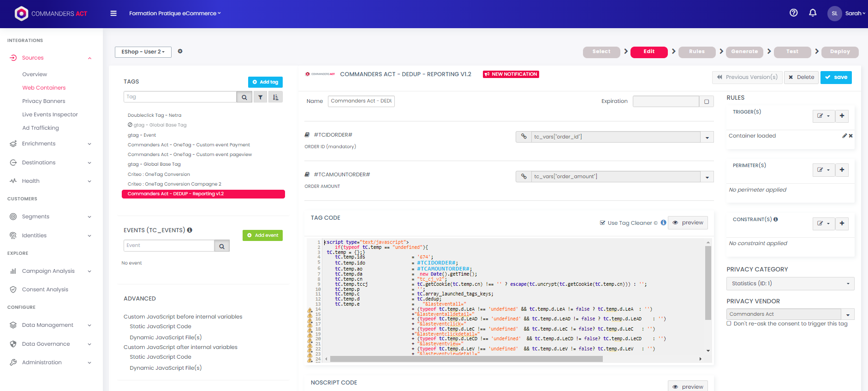
Task: Open the help question mark icon
Action: point(793,13)
